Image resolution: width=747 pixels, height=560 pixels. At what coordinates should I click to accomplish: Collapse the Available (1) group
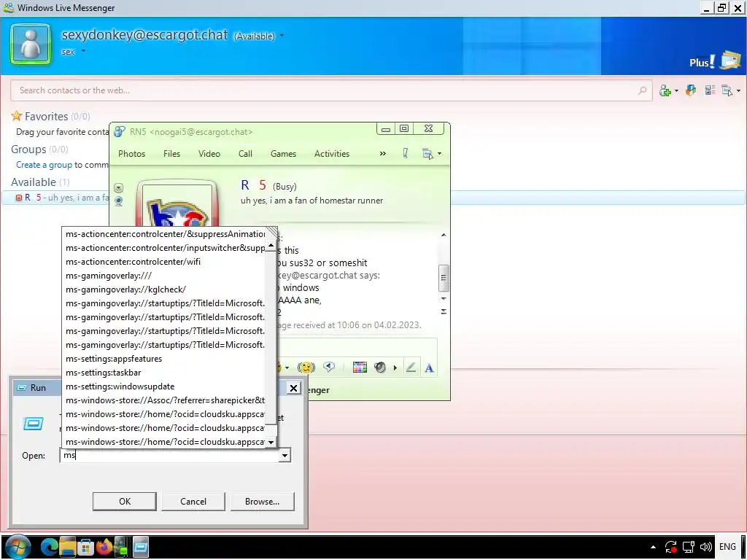tap(40, 182)
